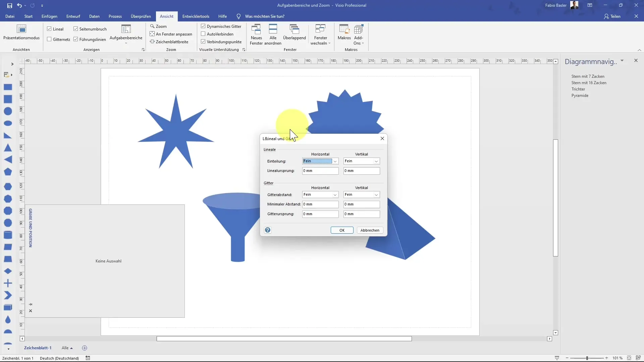Select the cylinder shape in sidebar

point(8,235)
